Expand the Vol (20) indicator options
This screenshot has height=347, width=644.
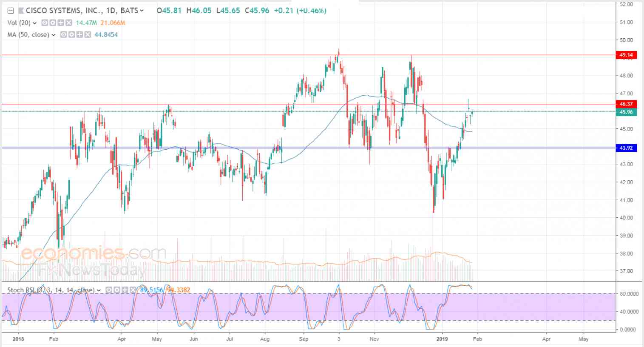tap(34, 23)
